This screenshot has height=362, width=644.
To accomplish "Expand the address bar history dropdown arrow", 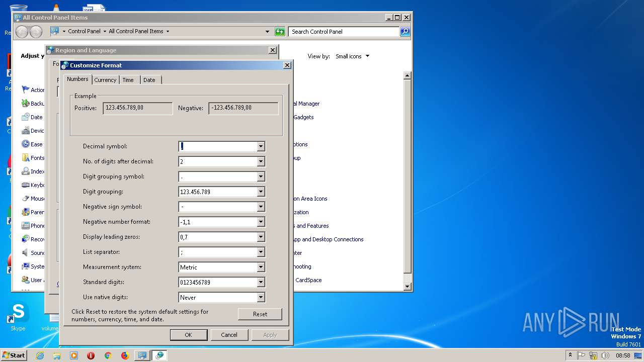I will click(x=267, y=32).
